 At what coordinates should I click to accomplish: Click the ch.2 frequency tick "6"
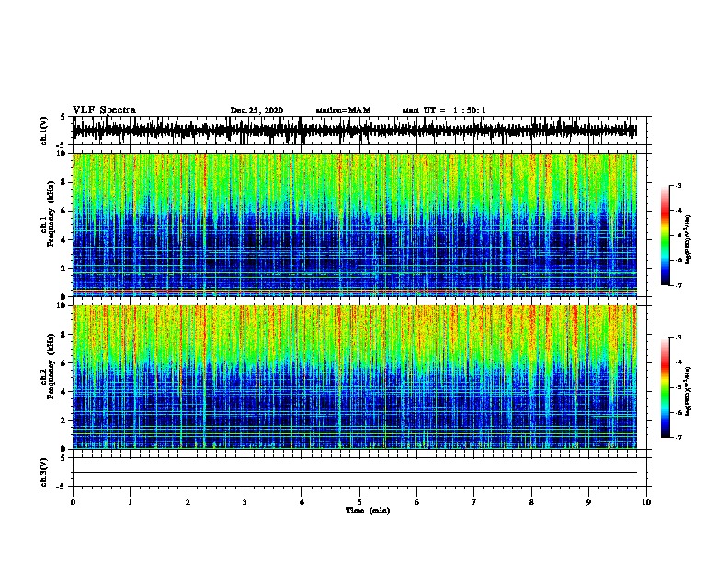tap(65, 363)
